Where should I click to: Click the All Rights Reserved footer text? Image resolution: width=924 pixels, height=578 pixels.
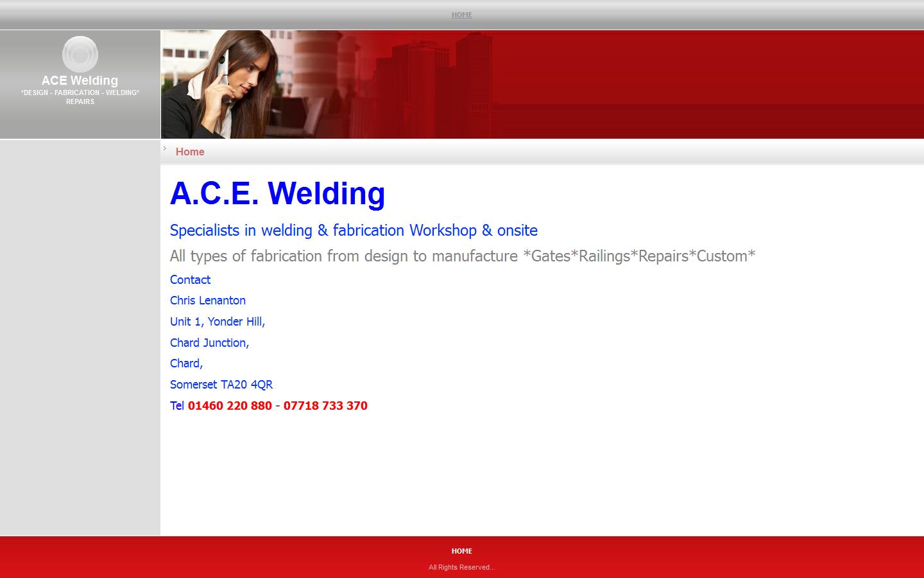coord(461,567)
